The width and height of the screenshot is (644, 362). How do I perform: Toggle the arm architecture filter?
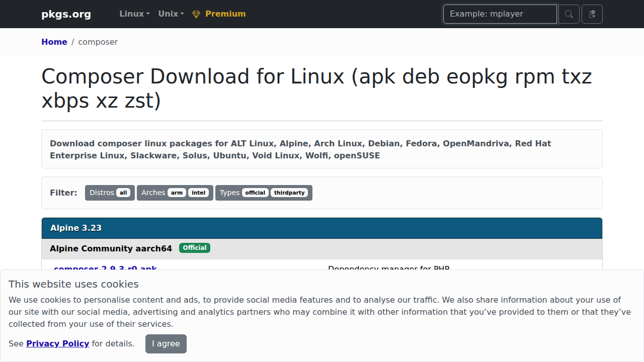tap(177, 193)
